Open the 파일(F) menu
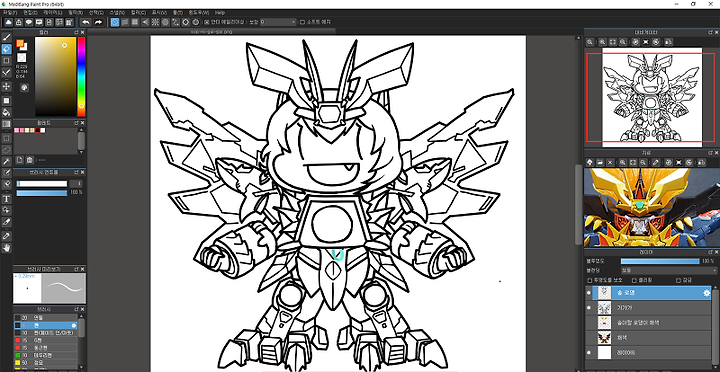Viewport: 720px width, 372px height. (10, 12)
